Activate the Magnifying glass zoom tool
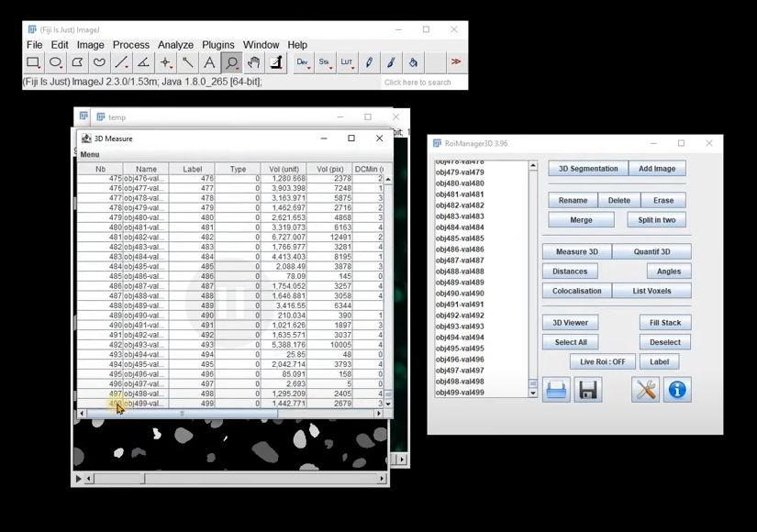Image resolution: width=757 pixels, height=532 pixels. [231, 61]
